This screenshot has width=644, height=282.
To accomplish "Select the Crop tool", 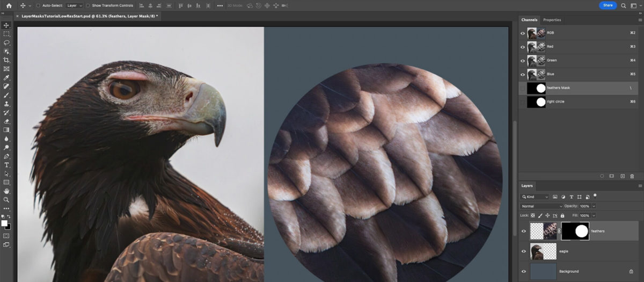I will point(6,60).
